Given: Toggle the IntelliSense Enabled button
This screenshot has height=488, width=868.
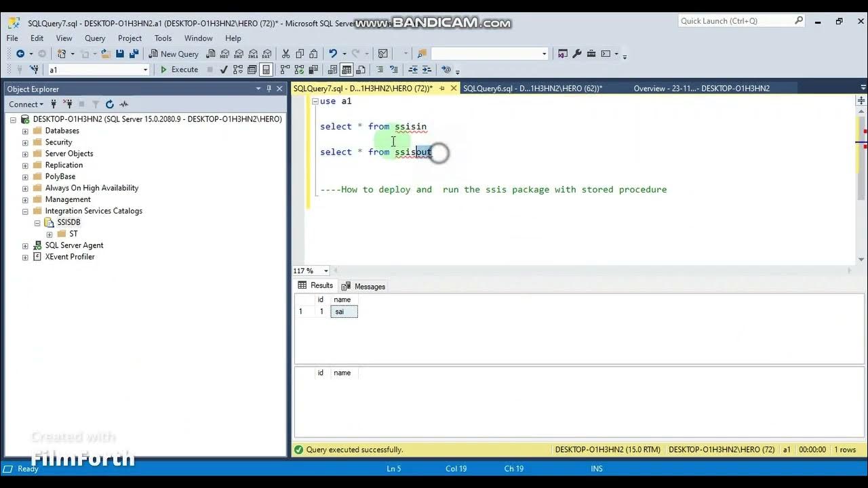Looking at the screenshot, I should pos(266,69).
